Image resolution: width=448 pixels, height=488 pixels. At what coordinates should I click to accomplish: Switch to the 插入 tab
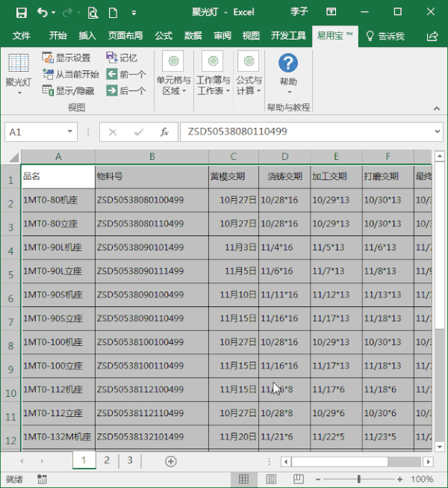click(87, 36)
